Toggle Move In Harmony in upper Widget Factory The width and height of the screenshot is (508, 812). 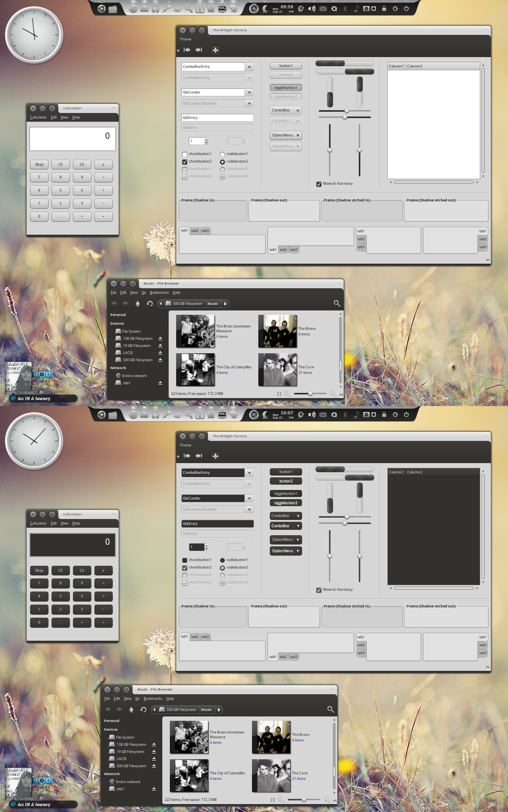(x=319, y=184)
